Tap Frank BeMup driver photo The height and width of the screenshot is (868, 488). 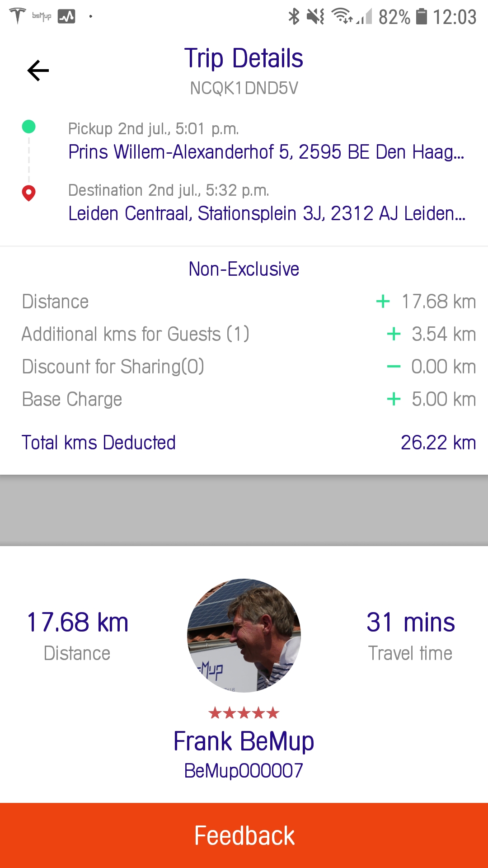pos(244,635)
